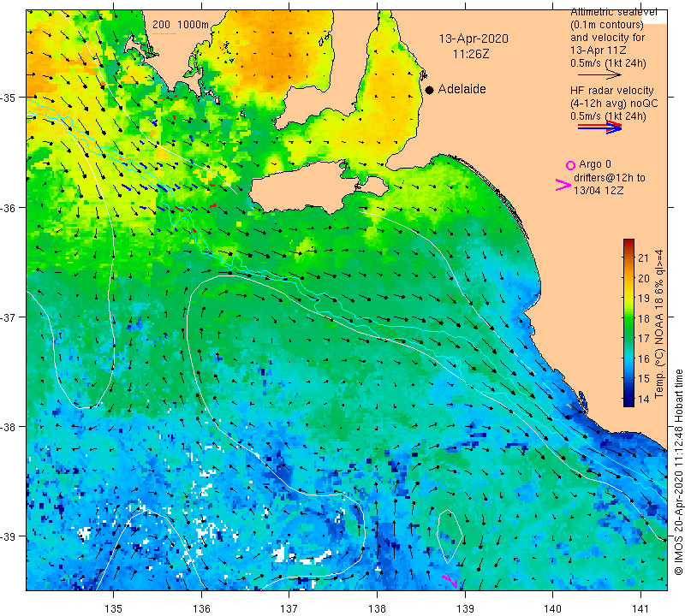Click the '(0.1m contours)' legend text
This screenshot has height=616, width=685.
pos(607,25)
